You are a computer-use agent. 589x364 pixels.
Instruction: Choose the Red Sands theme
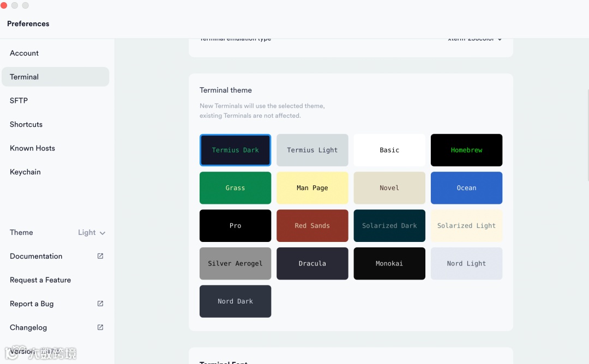click(312, 226)
